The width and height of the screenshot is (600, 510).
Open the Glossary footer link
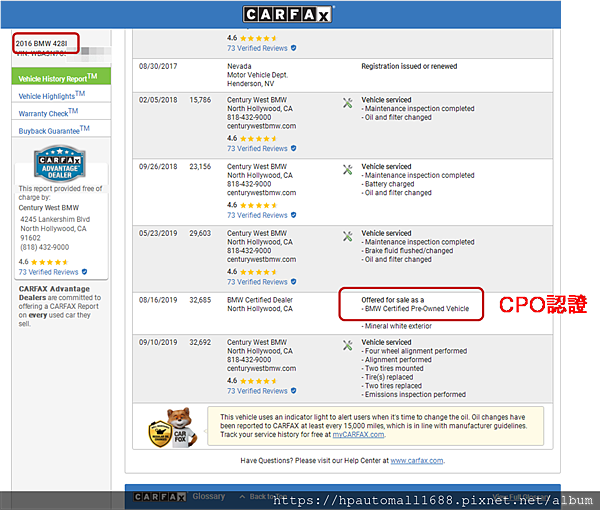(209, 496)
